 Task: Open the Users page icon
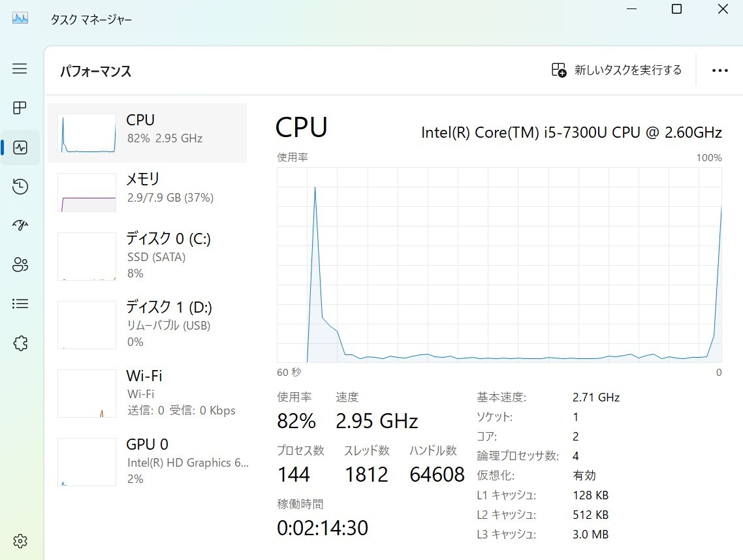[x=20, y=264]
